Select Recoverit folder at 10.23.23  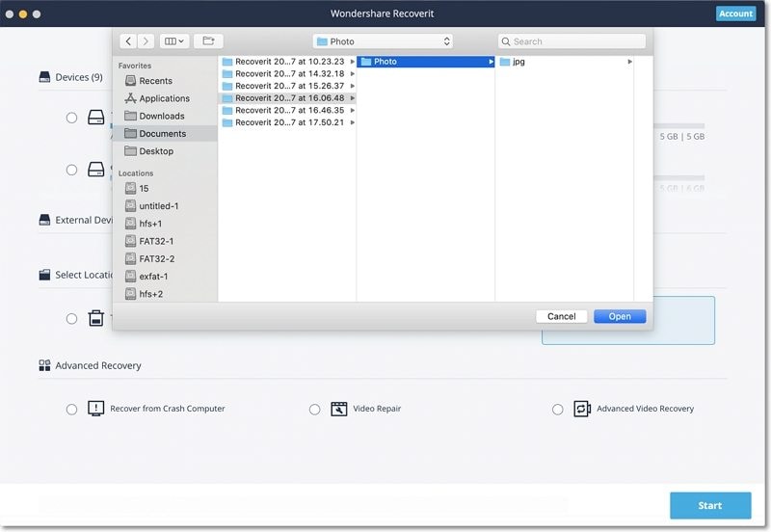coord(287,62)
